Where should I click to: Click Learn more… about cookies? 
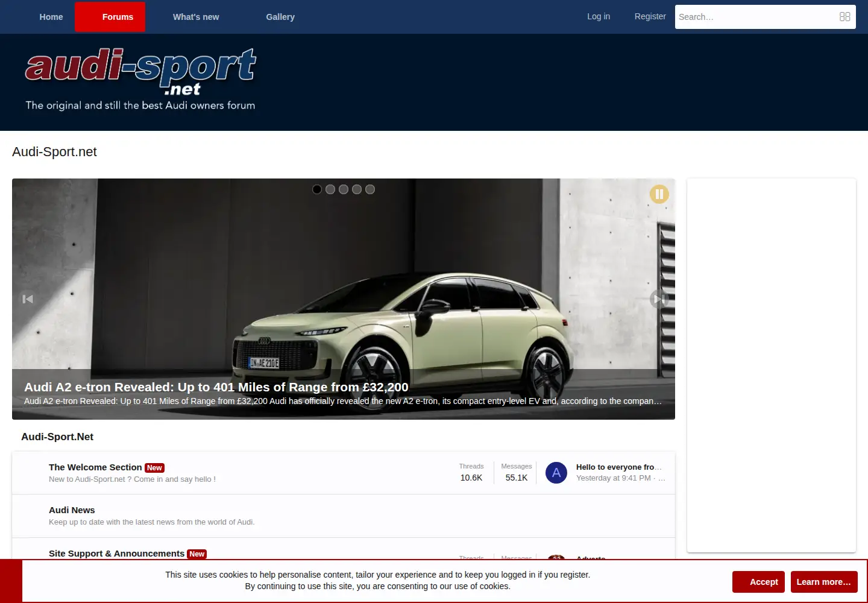824,582
